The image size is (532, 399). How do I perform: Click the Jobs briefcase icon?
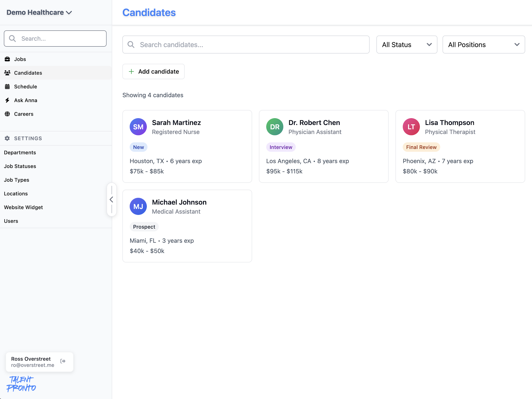tap(7, 59)
